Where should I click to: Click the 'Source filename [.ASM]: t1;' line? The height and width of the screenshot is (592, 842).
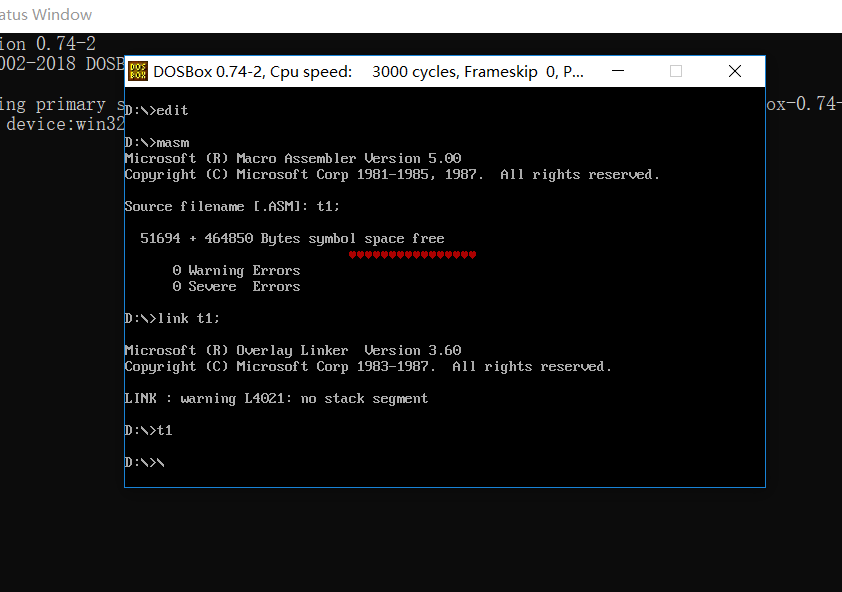coord(232,206)
